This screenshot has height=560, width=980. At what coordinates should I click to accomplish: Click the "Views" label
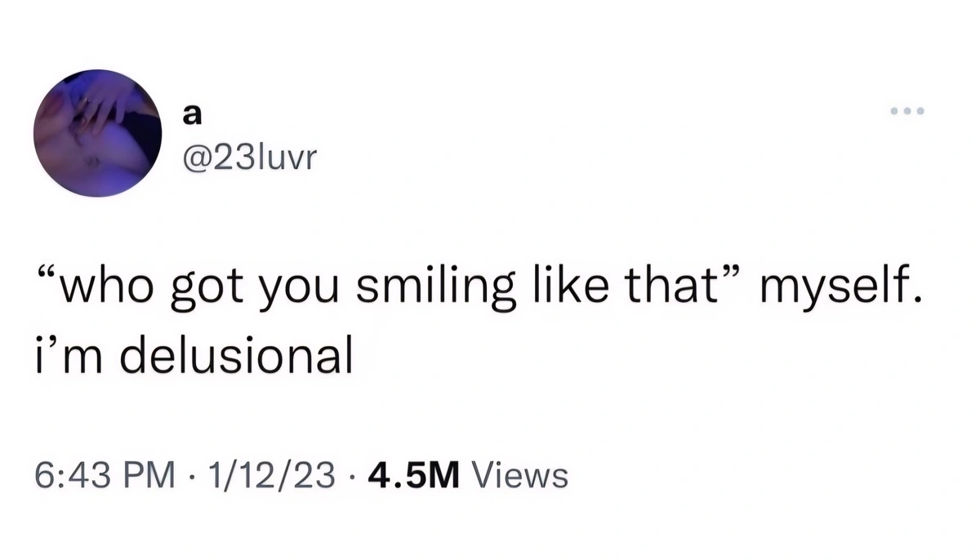tap(520, 474)
